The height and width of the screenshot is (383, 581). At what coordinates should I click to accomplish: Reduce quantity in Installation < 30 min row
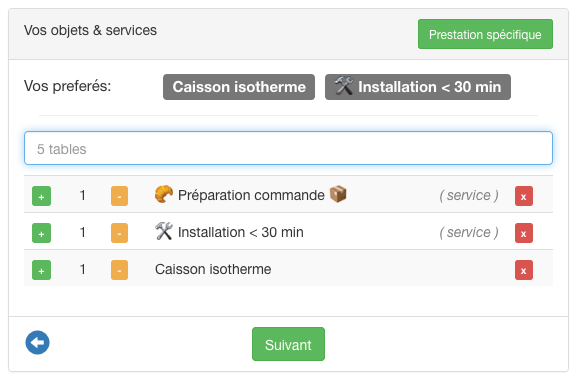[119, 233]
